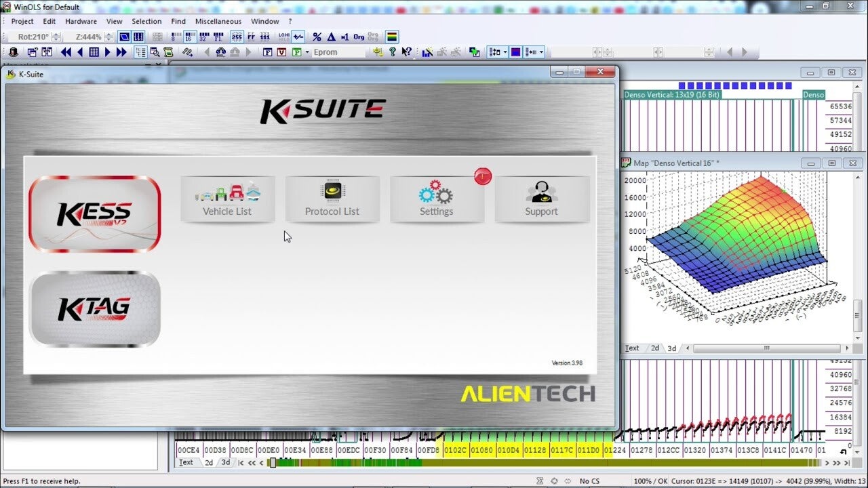868x488 pixels.
Task: Click the percent difference icon
Action: 317,37
